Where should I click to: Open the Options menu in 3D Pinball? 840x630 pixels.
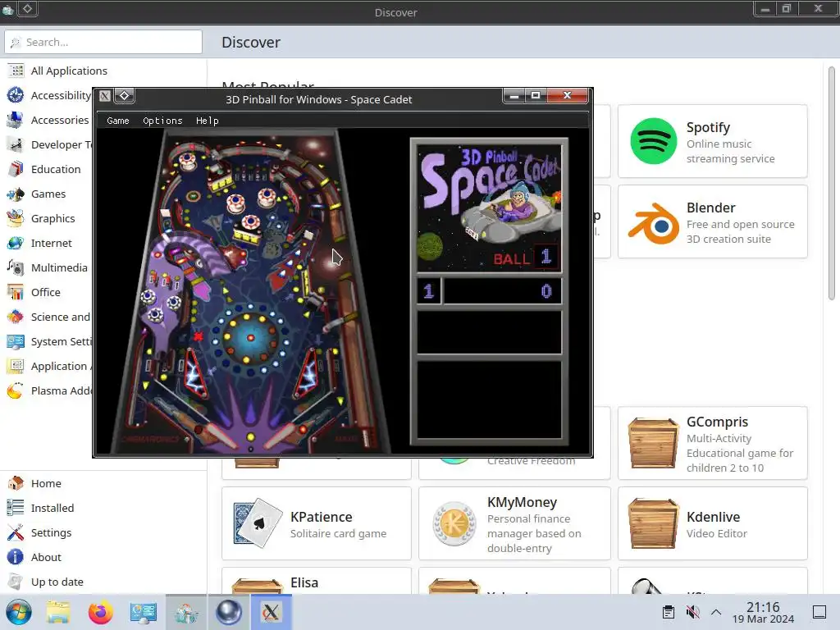pyautogui.click(x=162, y=121)
